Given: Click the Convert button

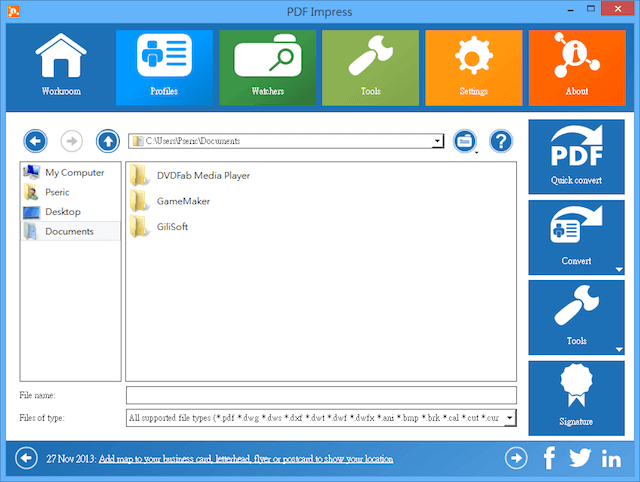Looking at the screenshot, I should [576, 238].
